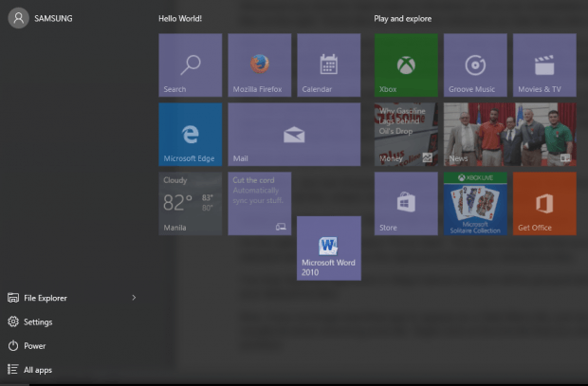Open Movies & TV tile

(x=544, y=65)
